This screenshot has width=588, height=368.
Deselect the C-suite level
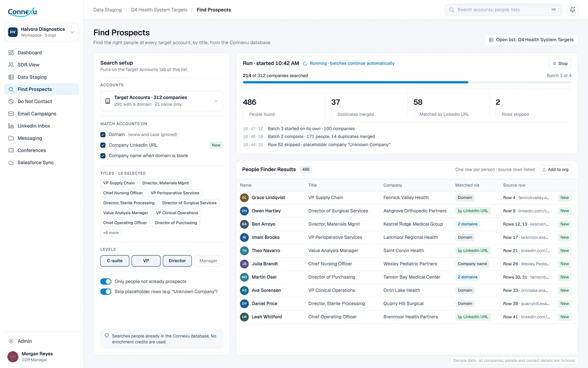point(115,261)
